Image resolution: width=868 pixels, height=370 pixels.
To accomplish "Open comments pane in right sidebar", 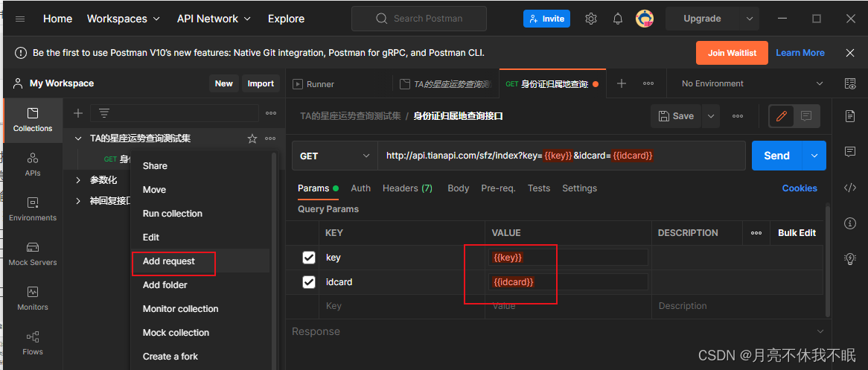I will pos(850,152).
